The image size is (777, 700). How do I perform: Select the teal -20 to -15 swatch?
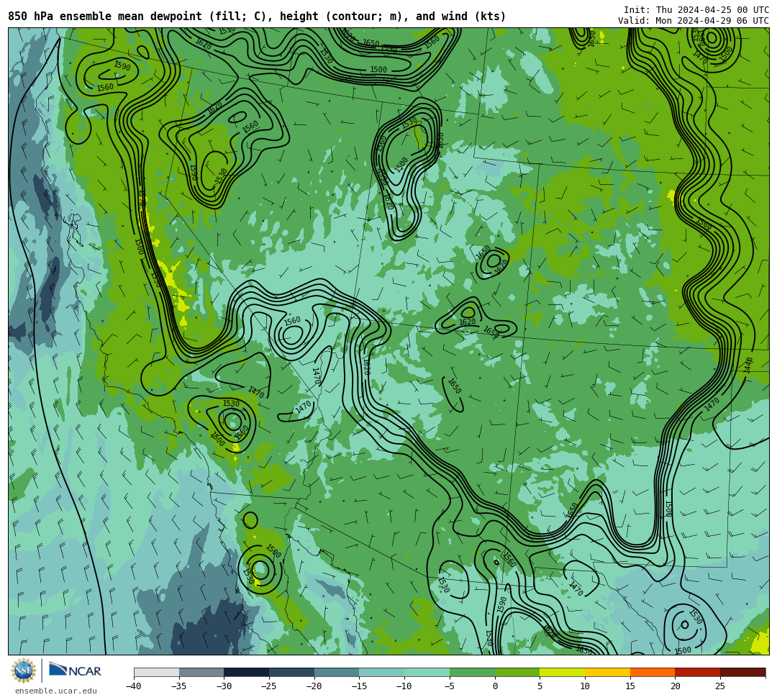pyautogui.click(x=337, y=672)
